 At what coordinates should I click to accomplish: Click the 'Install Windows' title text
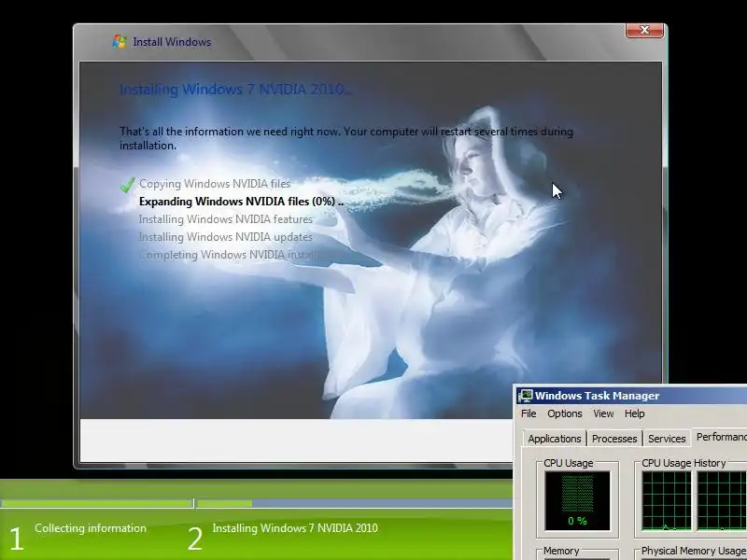172,42
